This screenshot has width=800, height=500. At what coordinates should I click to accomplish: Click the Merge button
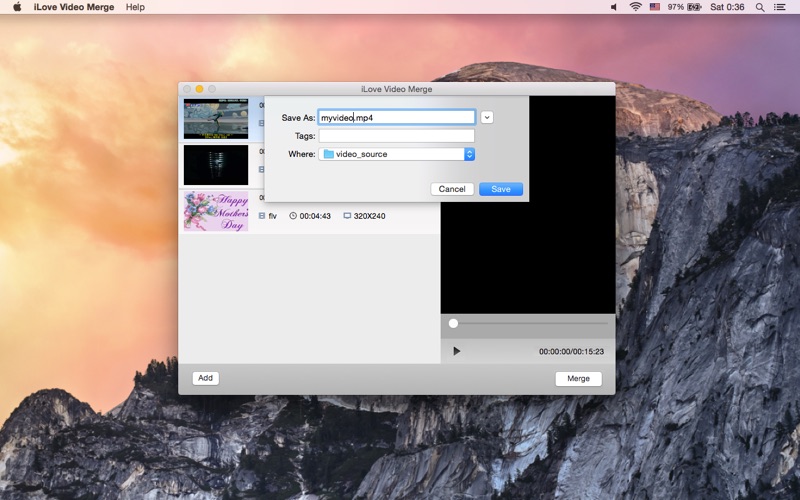(578, 379)
